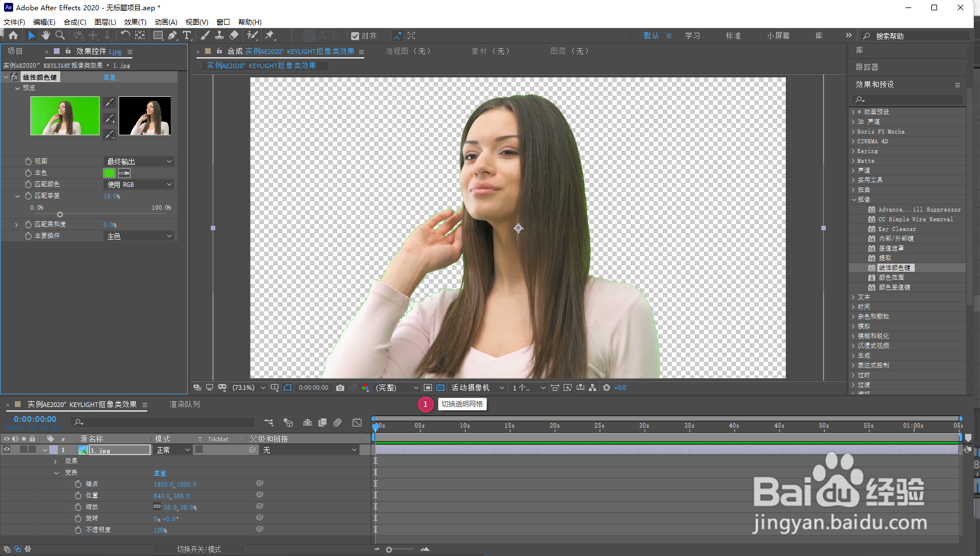
Task: Click the reset exposure icon
Action: point(607,388)
